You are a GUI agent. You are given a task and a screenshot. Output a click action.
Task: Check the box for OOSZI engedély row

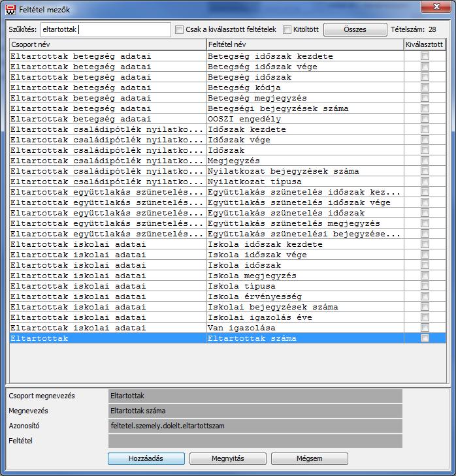point(425,118)
